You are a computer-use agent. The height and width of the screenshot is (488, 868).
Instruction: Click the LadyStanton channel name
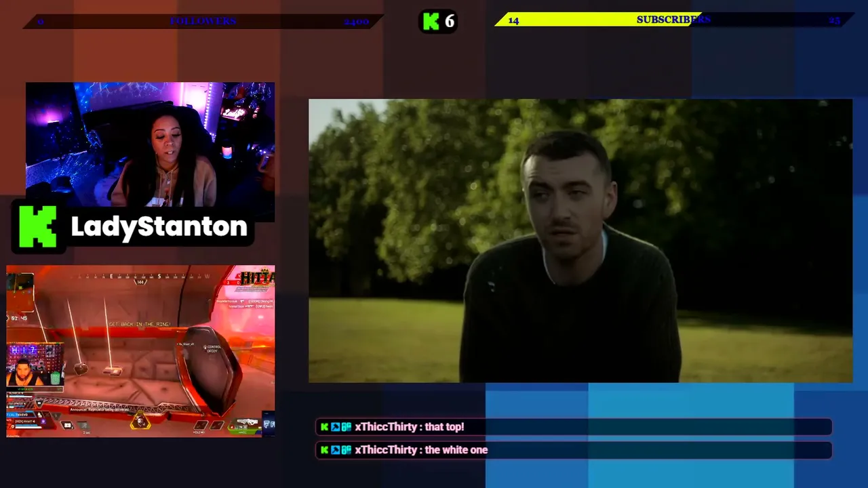(x=159, y=227)
